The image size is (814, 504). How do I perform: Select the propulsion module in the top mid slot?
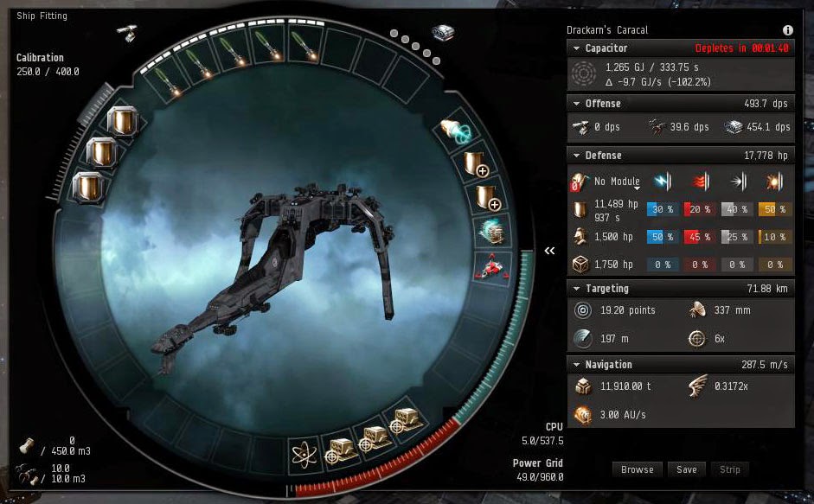pos(455,131)
